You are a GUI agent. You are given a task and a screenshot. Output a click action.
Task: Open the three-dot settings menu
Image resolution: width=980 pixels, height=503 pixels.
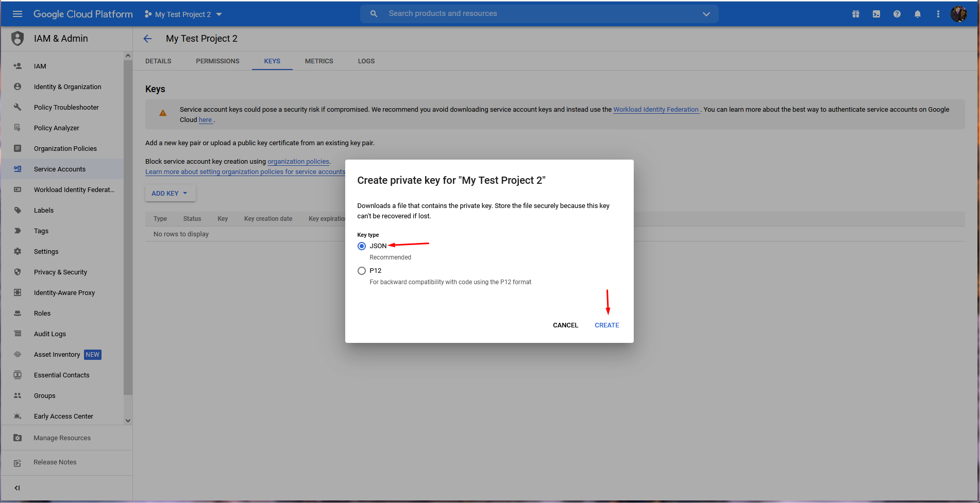938,14
